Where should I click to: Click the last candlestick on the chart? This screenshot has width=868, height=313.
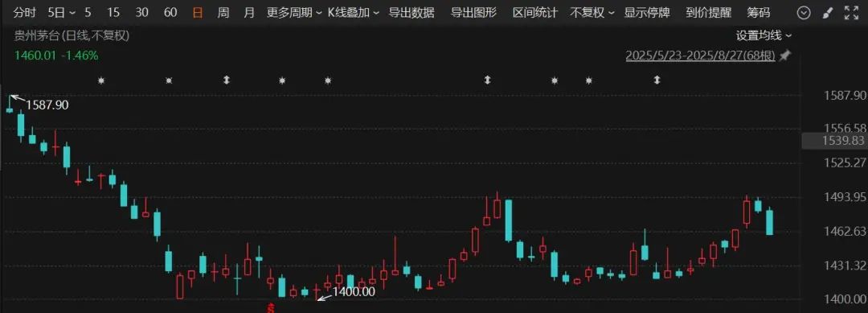pos(769,221)
